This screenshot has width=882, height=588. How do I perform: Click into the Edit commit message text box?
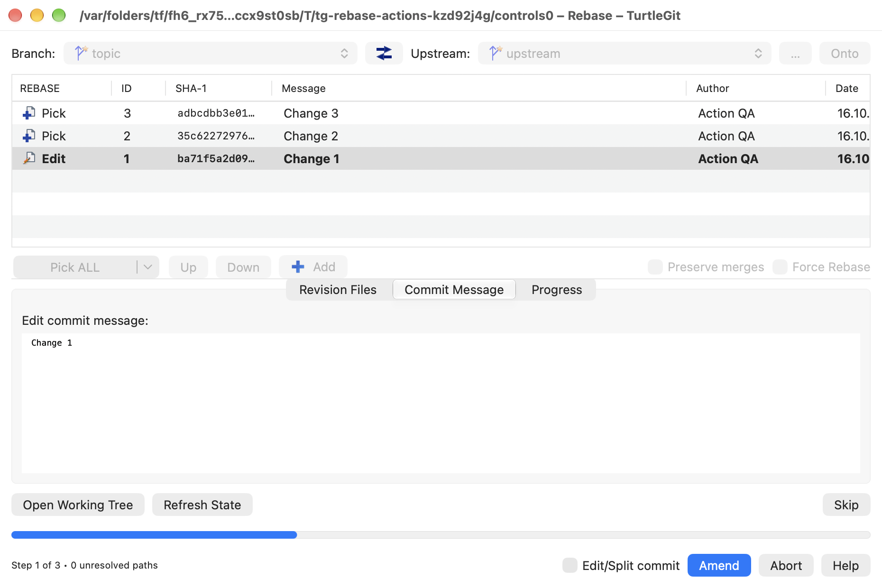coord(441,403)
